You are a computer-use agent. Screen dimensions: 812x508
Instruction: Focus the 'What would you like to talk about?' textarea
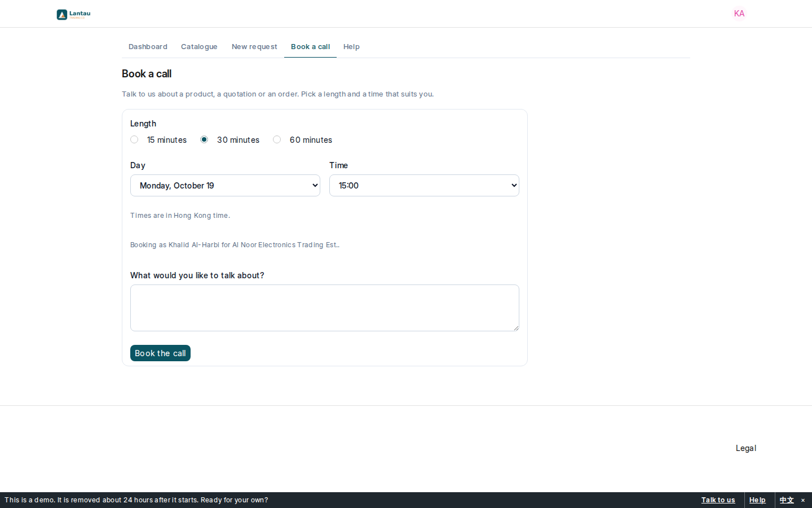pyautogui.click(x=325, y=308)
